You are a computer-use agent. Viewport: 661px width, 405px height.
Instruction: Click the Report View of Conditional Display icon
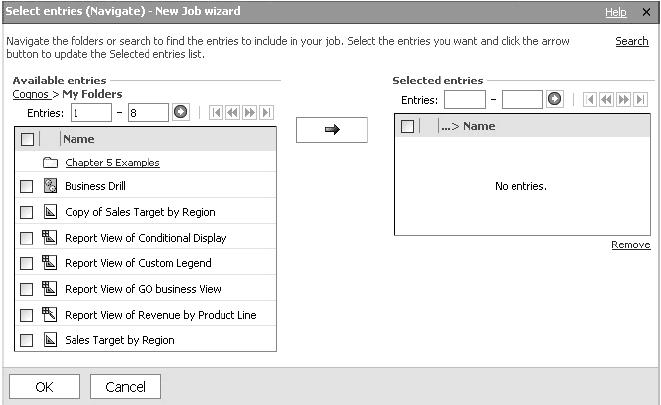pos(49,237)
